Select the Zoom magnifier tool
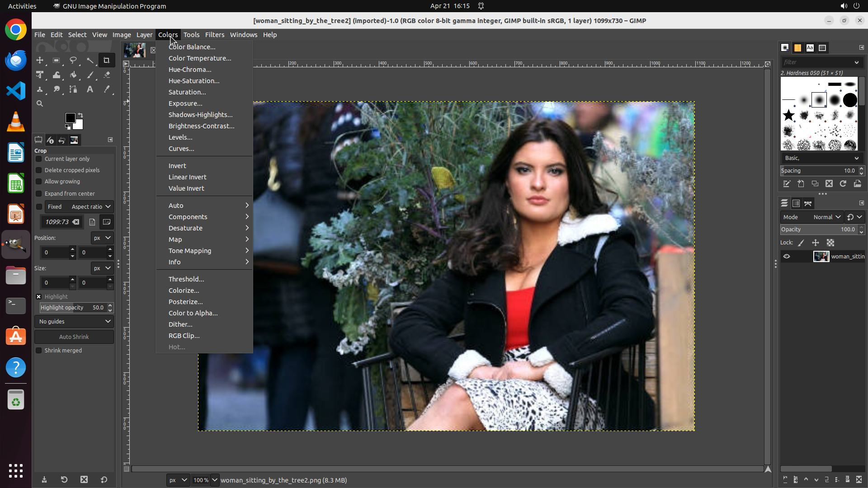 click(40, 104)
